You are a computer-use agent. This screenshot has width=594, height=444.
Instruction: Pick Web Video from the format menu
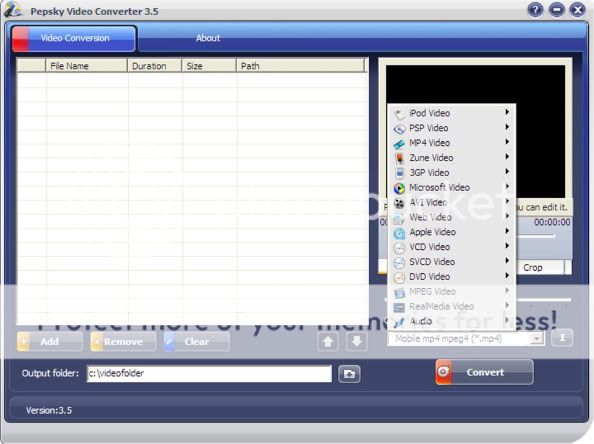[x=452, y=217]
